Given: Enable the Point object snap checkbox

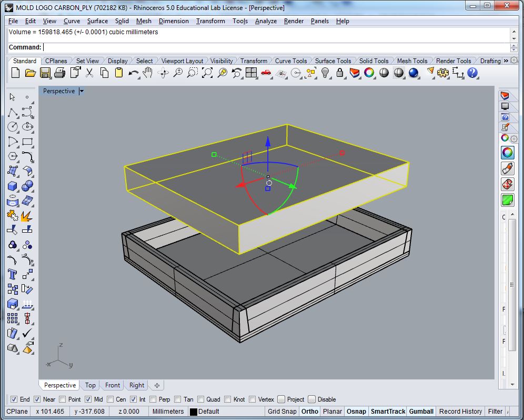Looking at the screenshot, I should [63, 399].
